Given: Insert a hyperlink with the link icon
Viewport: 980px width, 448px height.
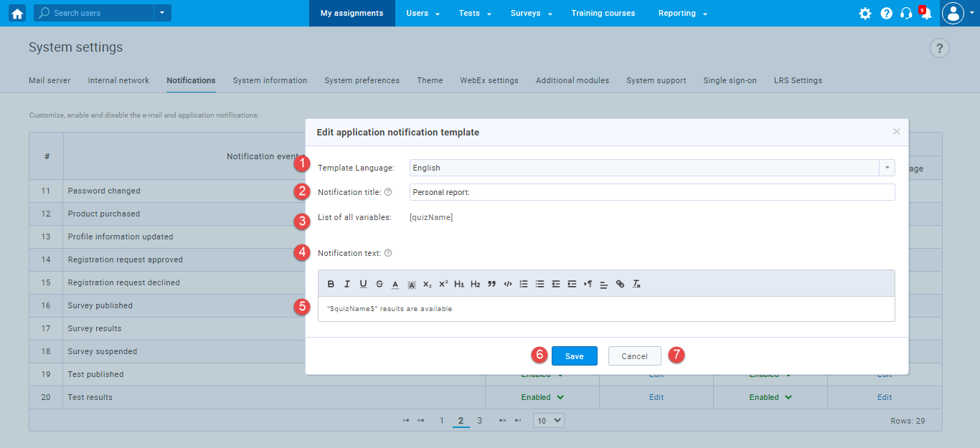Looking at the screenshot, I should [621, 284].
